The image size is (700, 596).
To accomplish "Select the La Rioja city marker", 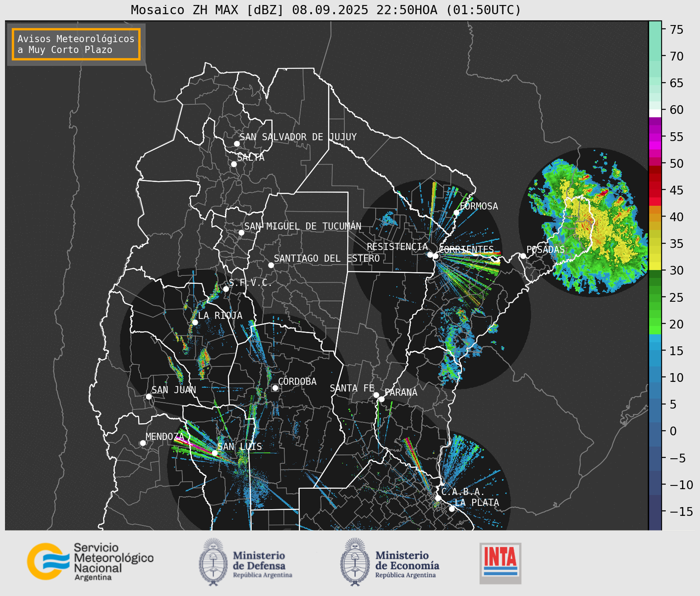I will 195,322.
